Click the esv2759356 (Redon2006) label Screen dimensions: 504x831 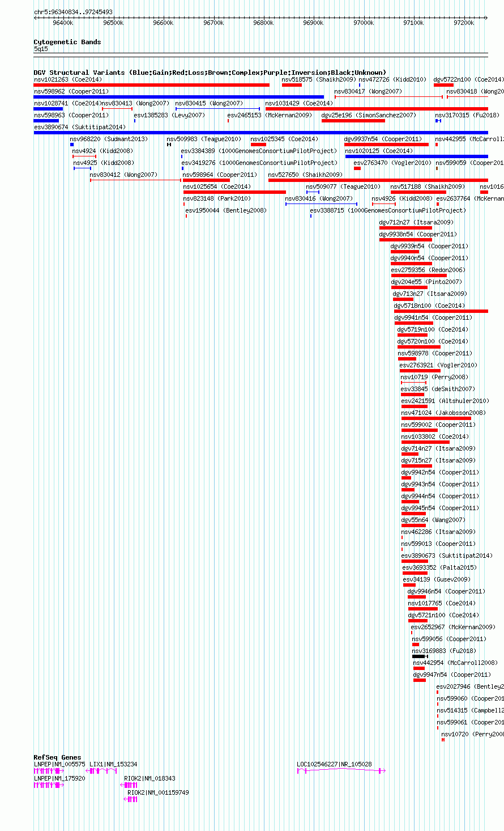428,270
